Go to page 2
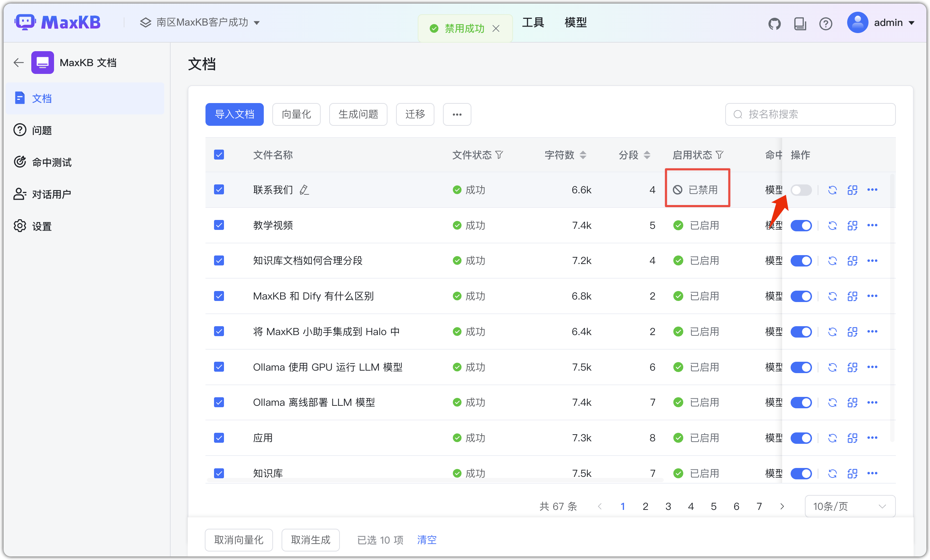 (x=645, y=506)
